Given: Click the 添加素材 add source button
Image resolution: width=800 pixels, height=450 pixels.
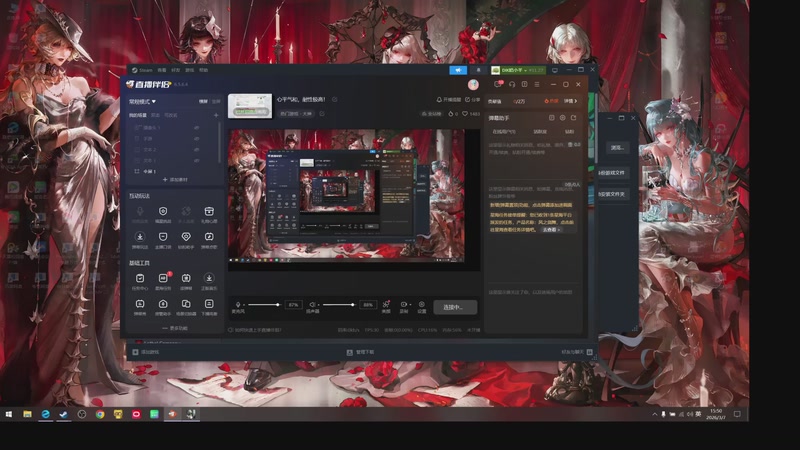Looking at the screenshot, I should tap(175, 180).
